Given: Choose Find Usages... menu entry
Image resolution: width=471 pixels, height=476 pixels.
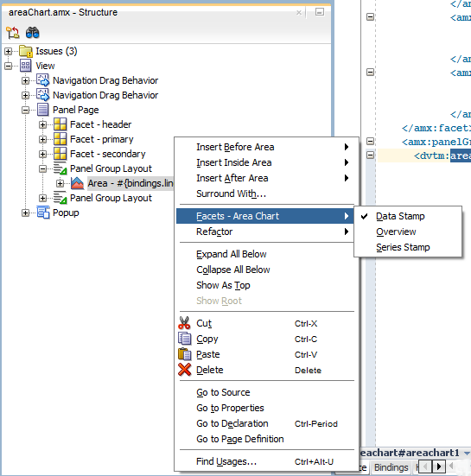Looking at the screenshot, I should coord(264,461).
